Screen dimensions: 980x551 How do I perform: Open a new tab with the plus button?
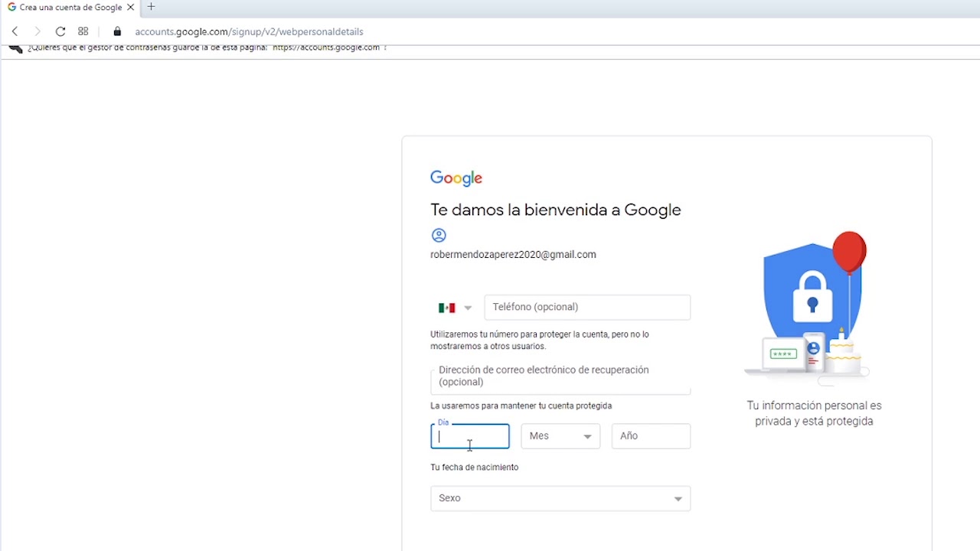click(151, 7)
